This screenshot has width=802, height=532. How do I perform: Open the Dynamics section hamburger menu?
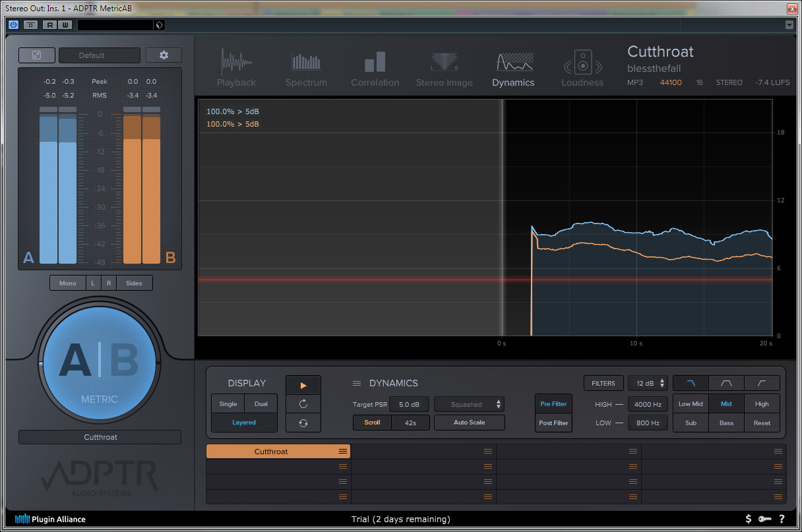click(x=357, y=383)
